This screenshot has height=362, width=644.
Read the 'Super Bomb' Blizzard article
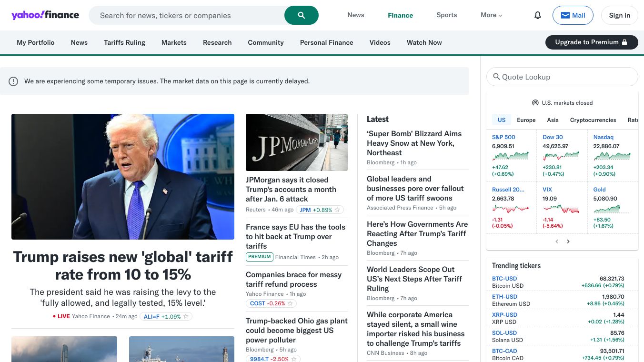tap(414, 143)
